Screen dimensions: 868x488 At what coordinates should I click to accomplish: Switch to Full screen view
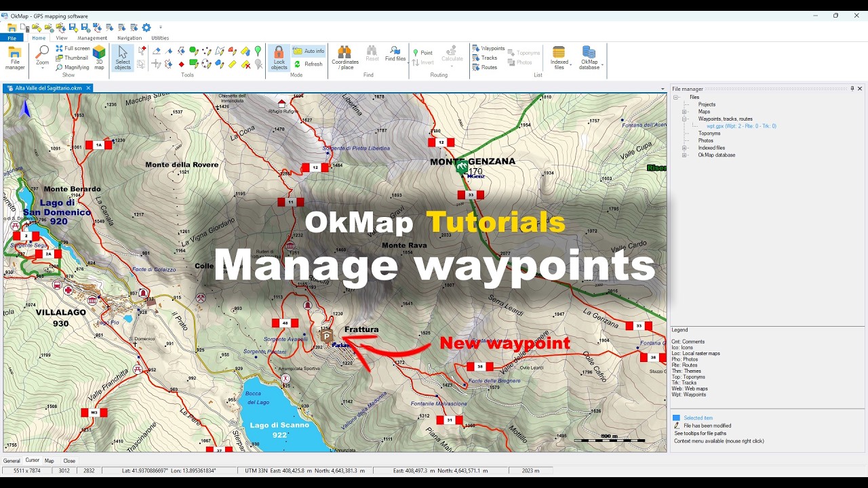[x=73, y=49]
